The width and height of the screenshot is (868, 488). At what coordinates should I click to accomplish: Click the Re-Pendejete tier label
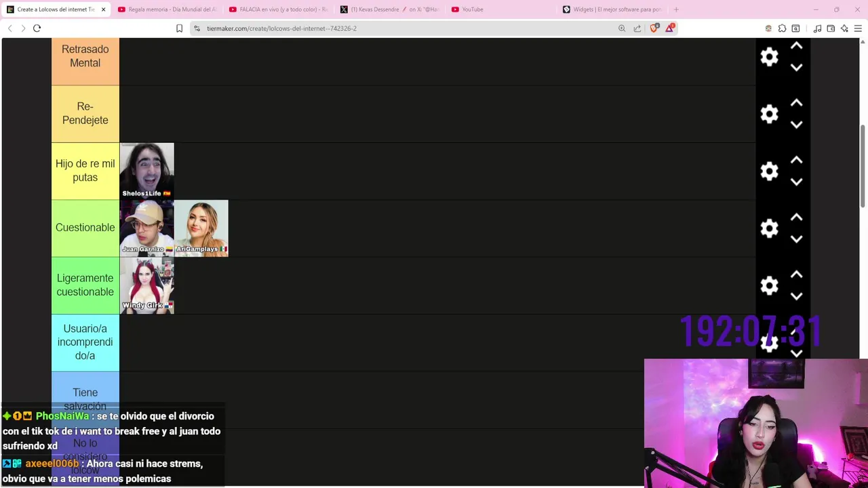pyautogui.click(x=85, y=114)
